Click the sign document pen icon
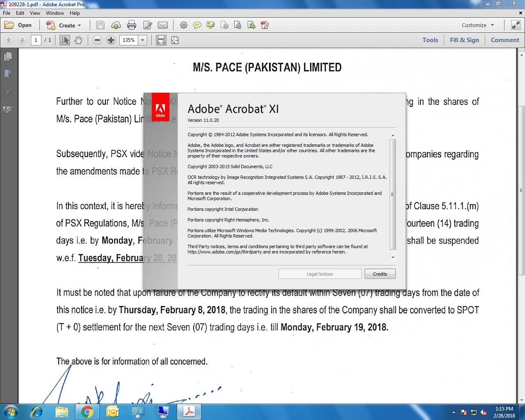Viewport: 525px width, 420px height. click(265, 25)
